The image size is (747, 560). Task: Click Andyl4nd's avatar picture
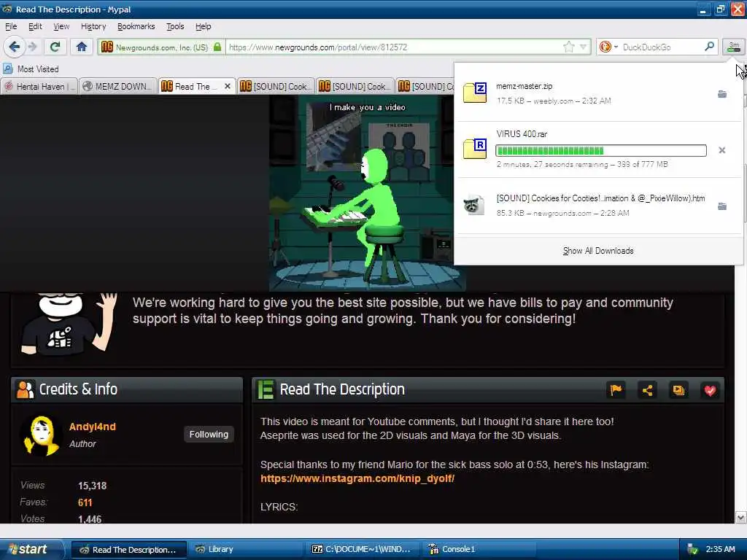click(41, 435)
